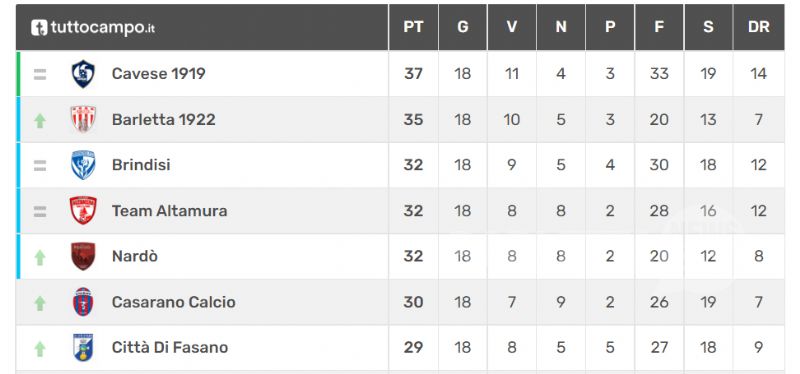Click the green up arrow beside Nardò
This screenshot has height=374, width=800.
point(40,257)
